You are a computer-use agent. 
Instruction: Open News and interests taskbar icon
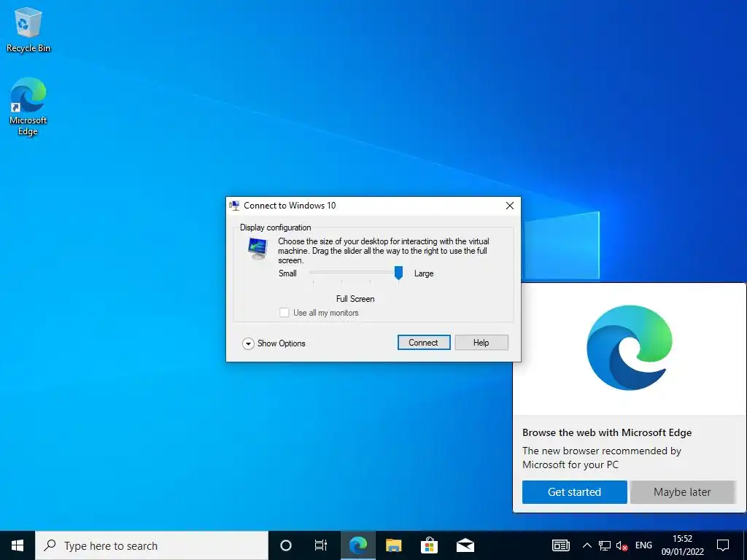coord(561,545)
